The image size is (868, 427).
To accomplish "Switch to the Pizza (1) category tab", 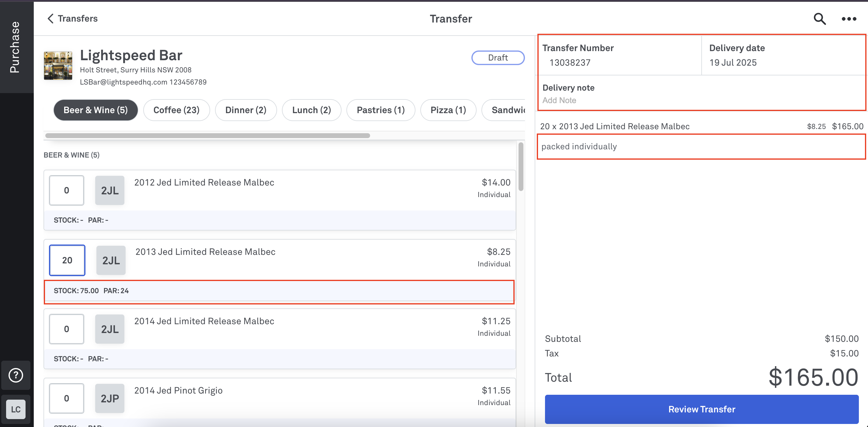I will click(x=449, y=110).
